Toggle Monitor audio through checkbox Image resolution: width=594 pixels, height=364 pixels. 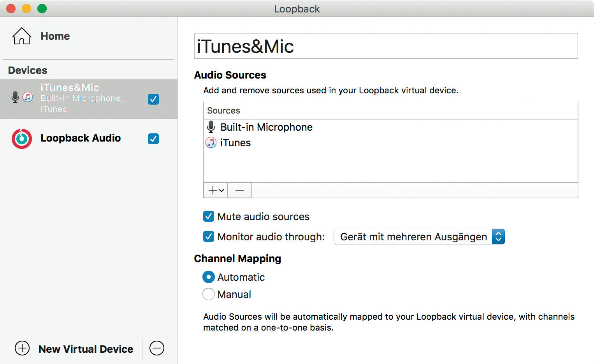(209, 236)
